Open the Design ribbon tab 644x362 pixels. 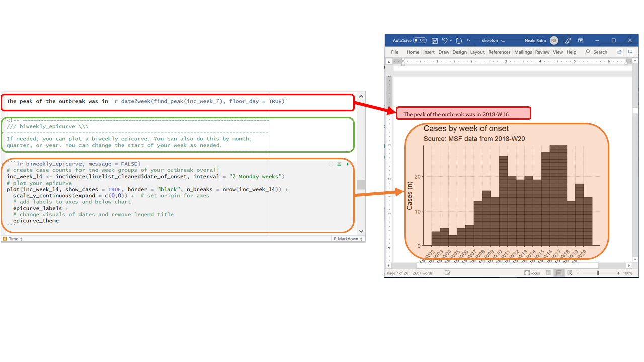[459, 52]
